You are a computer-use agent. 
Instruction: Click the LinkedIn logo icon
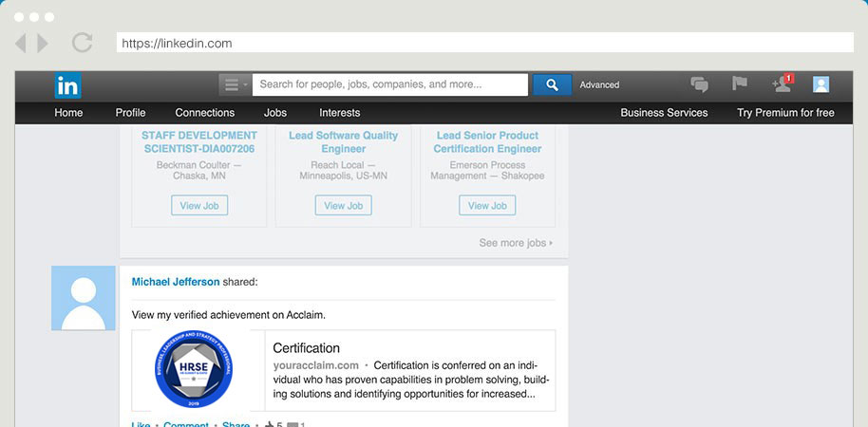click(x=67, y=85)
